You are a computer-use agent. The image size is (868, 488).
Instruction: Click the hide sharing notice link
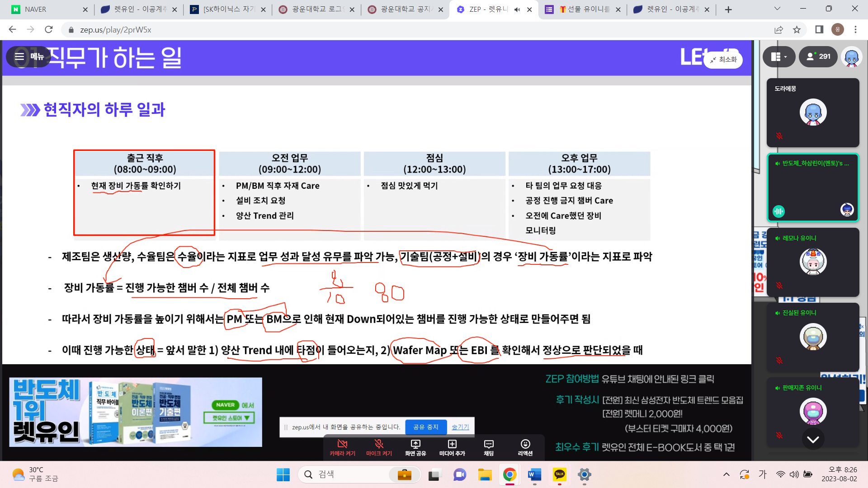click(460, 427)
